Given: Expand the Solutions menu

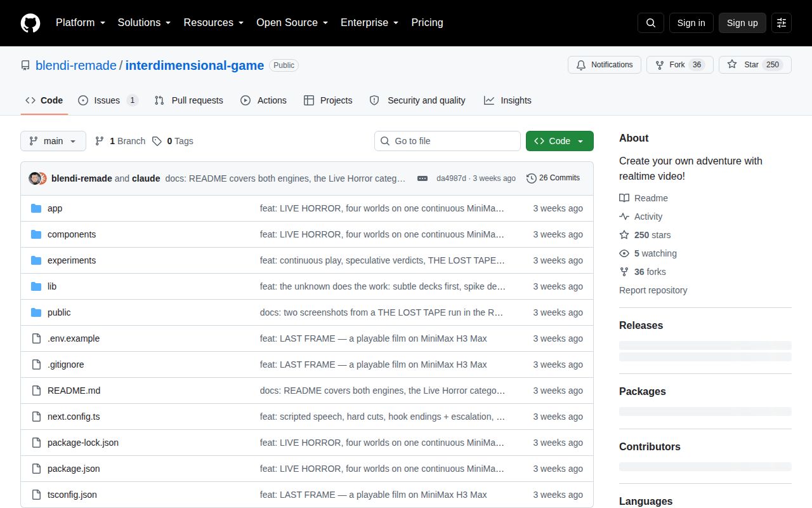Looking at the screenshot, I should (x=145, y=23).
